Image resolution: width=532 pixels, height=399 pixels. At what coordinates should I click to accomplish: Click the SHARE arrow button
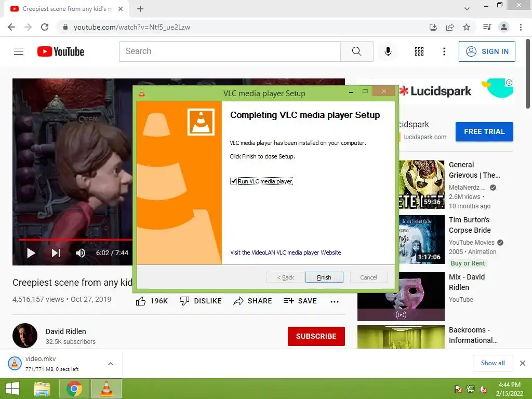tap(253, 301)
